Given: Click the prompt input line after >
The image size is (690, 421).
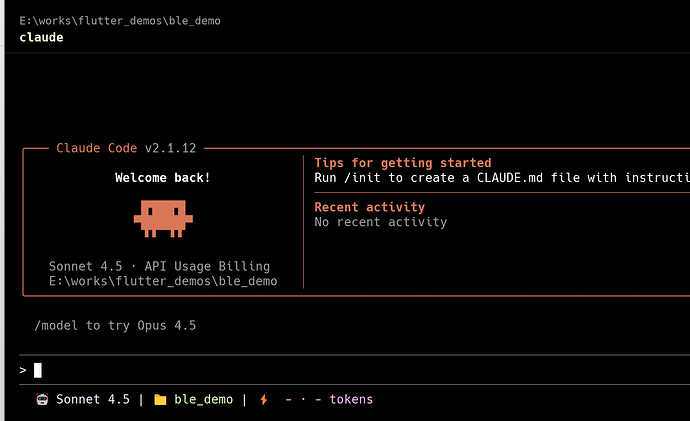Looking at the screenshot, I should pos(355,370).
